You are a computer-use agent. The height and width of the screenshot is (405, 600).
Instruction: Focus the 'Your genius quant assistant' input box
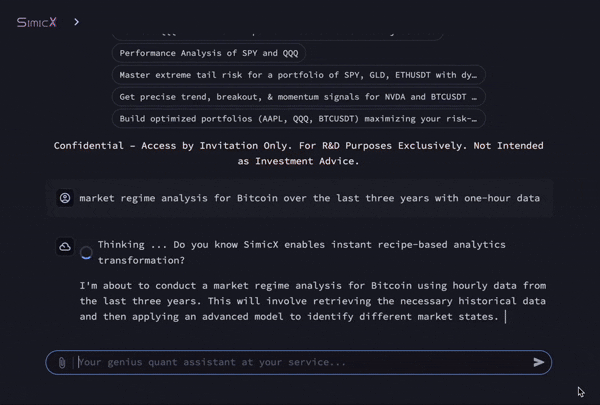coord(300,362)
